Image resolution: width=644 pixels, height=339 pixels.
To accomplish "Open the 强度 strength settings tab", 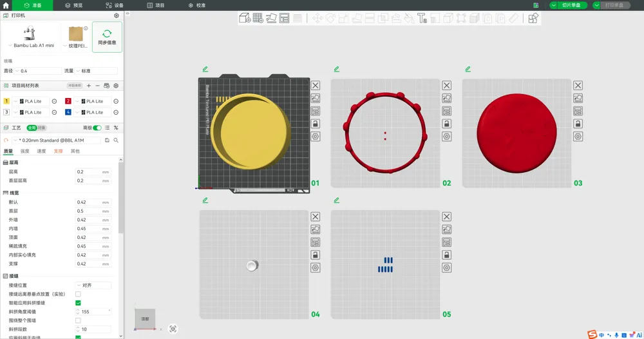I will point(25,151).
